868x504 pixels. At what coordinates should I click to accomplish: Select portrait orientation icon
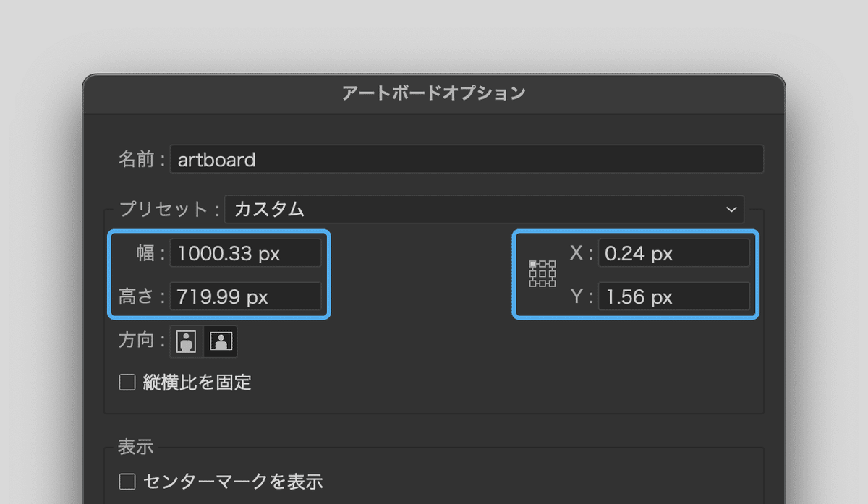187,341
